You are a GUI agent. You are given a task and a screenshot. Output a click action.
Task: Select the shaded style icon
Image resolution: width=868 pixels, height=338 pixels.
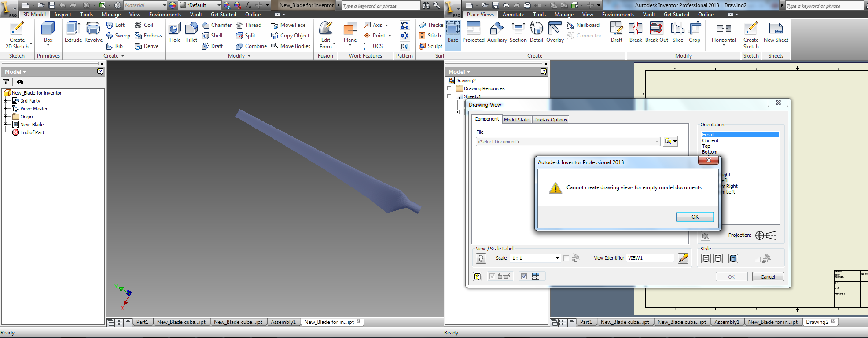click(x=733, y=258)
